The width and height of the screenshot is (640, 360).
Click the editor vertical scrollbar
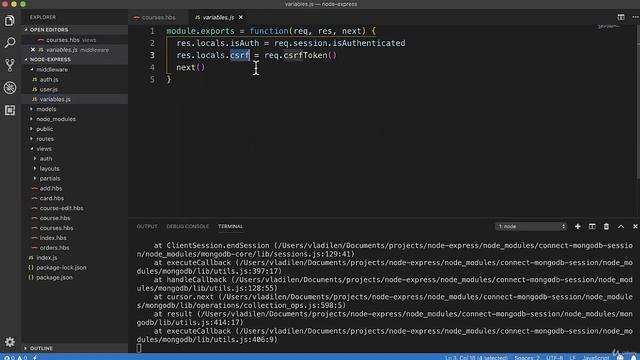638,102
